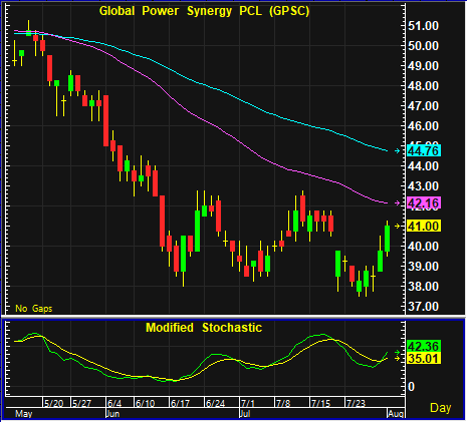Click the long red candle at 6/4
Screen dimensions: 467x422
coord(106,121)
